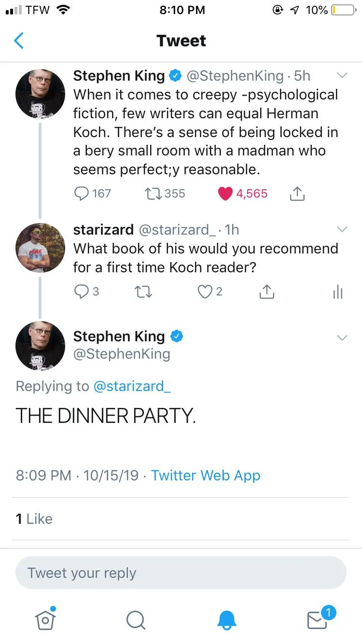The image size is (362, 644).
Task: Expand options menu on starizard's reply
Action: coord(342,229)
